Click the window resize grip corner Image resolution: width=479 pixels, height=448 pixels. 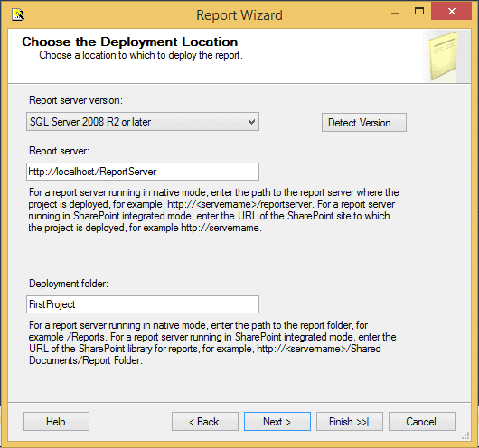pos(465,435)
